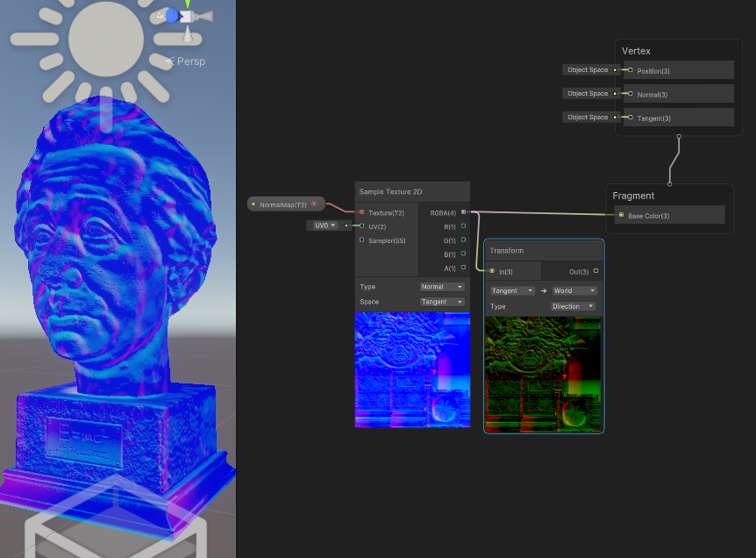The image size is (756, 558).
Task: Click the Object Space label beside Normal(3)
Action: [x=588, y=93]
